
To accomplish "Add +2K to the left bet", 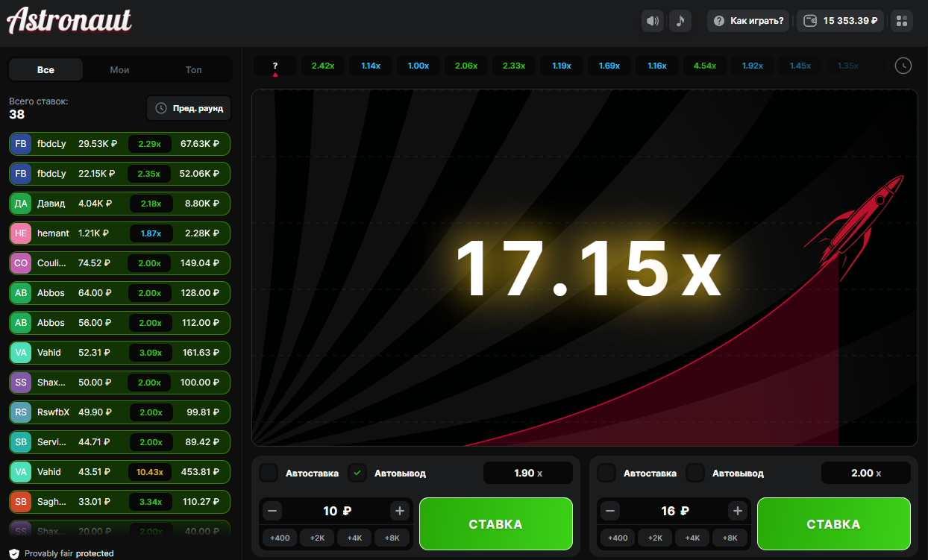I will pos(317,538).
